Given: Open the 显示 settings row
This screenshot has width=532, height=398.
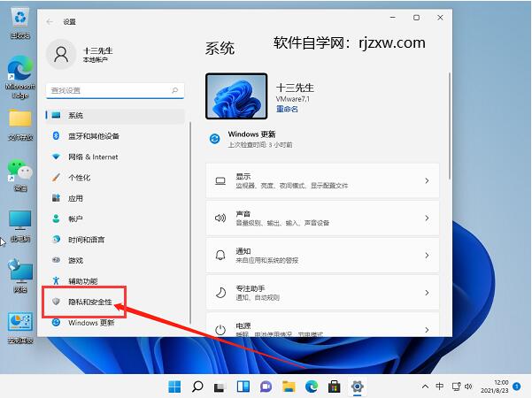Looking at the screenshot, I should tap(323, 180).
